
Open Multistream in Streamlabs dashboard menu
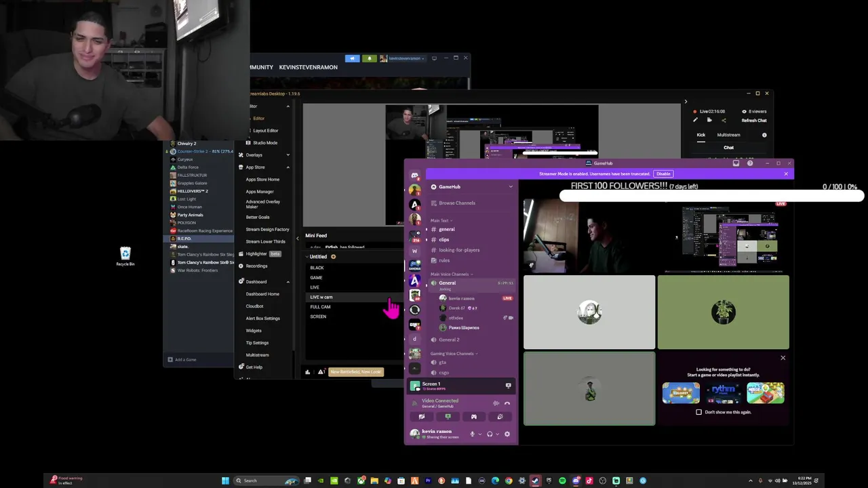[x=257, y=355]
